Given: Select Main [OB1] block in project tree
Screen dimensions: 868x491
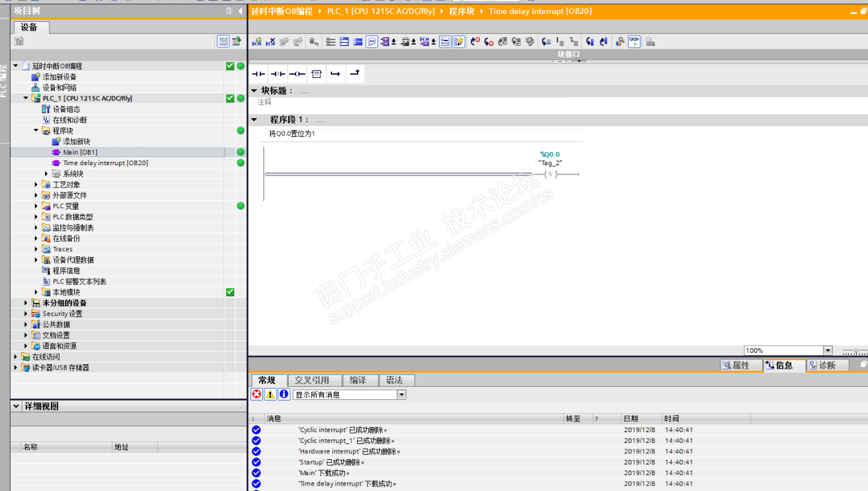Looking at the screenshot, I should 75,152.
